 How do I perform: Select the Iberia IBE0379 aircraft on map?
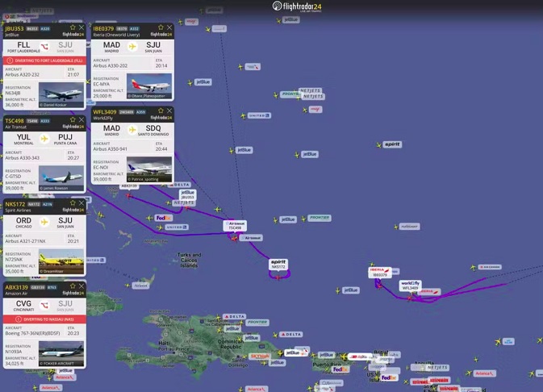pos(378,283)
